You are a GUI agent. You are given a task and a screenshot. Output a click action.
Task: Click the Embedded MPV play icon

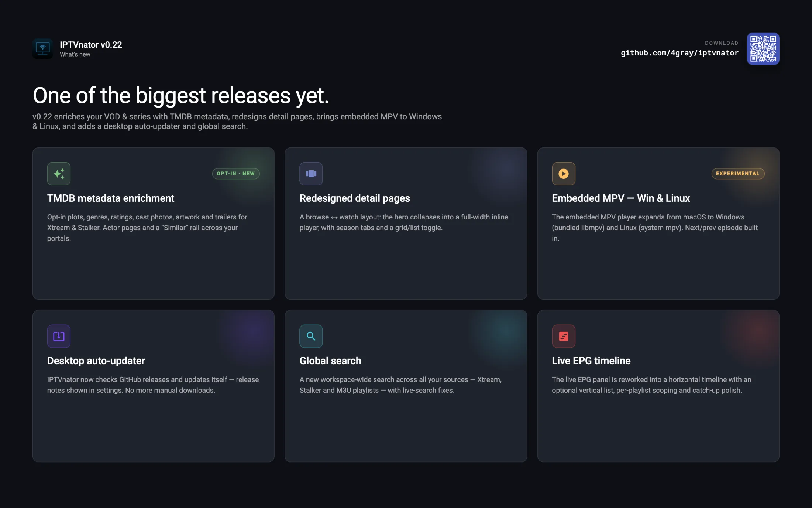[564, 174]
